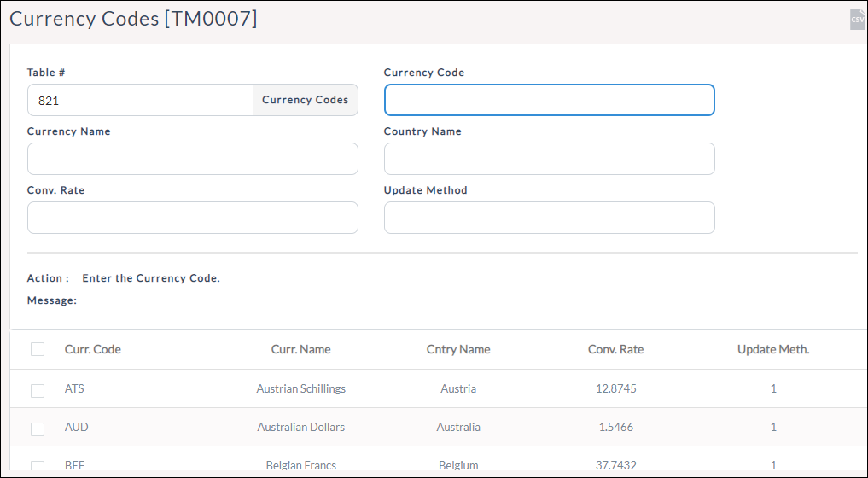868x478 pixels.
Task: Click the Belgian Francs currency name
Action: click(x=300, y=465)
